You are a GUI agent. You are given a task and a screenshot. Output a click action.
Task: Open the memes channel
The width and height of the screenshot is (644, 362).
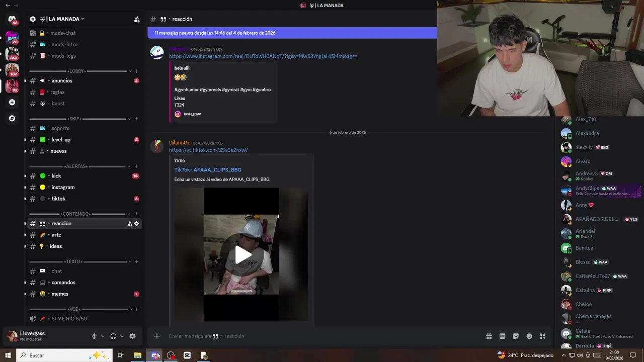click(84, 294)
